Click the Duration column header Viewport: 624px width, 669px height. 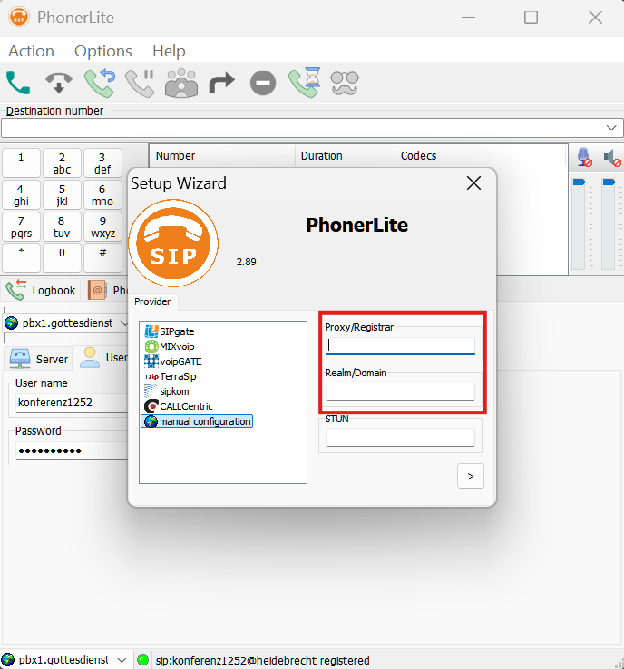(x=322, y=156)
